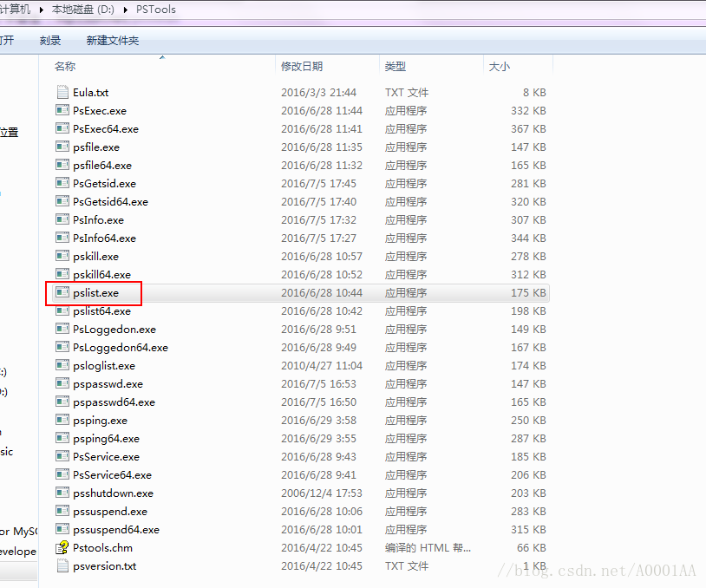Viewport: 706px width, 588px height.
Task: Click the PsGetsid64.exe icon
Action: click(x=62, y=201)
